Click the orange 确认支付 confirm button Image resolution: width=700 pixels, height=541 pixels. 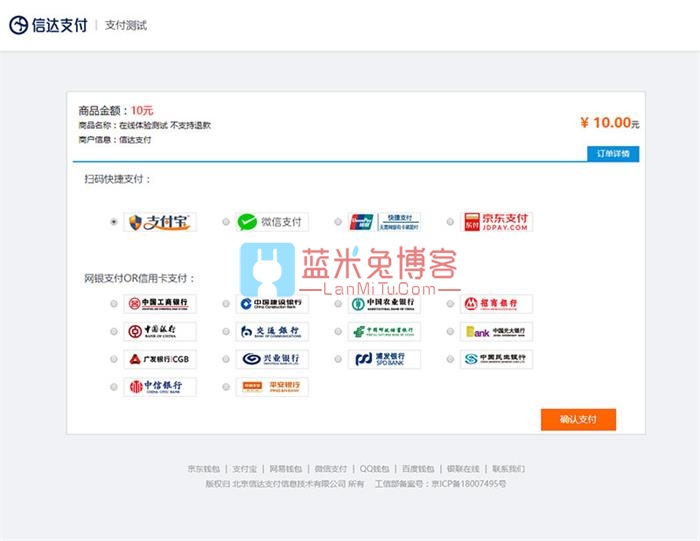click(578, 420)
